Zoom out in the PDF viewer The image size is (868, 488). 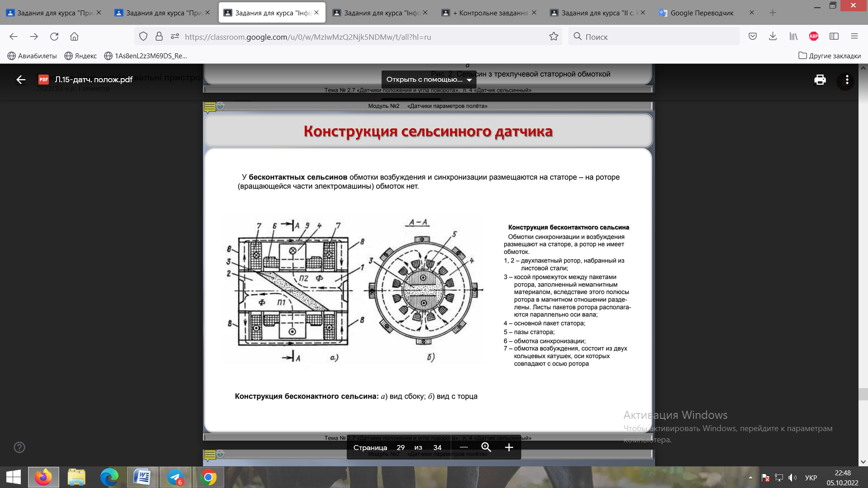click(463, 447)
